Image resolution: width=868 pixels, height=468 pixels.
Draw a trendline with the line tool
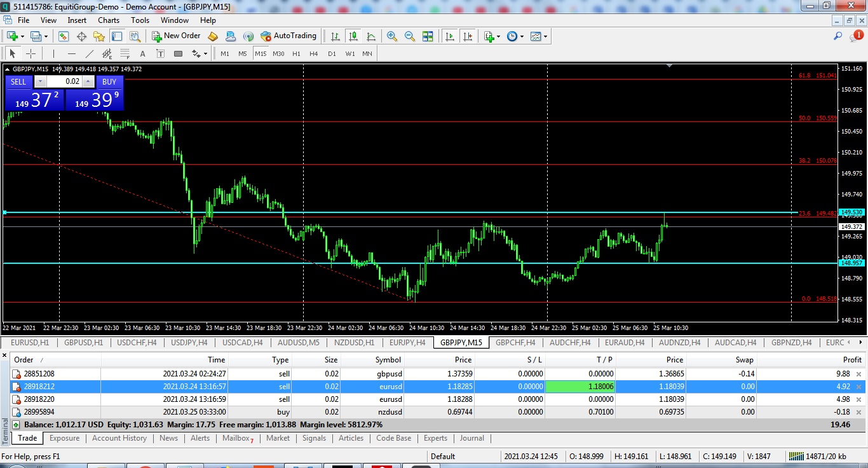click(x=90, y=53)
